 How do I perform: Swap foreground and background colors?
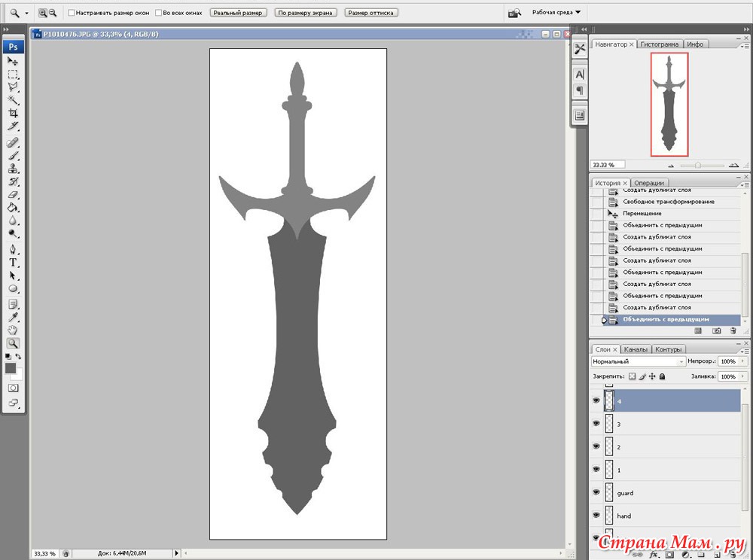18,357
